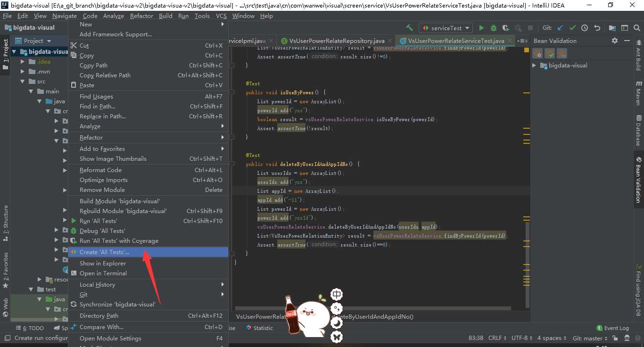Open the Event Log panel
This screenshot has height=347, width=644.
612,328
